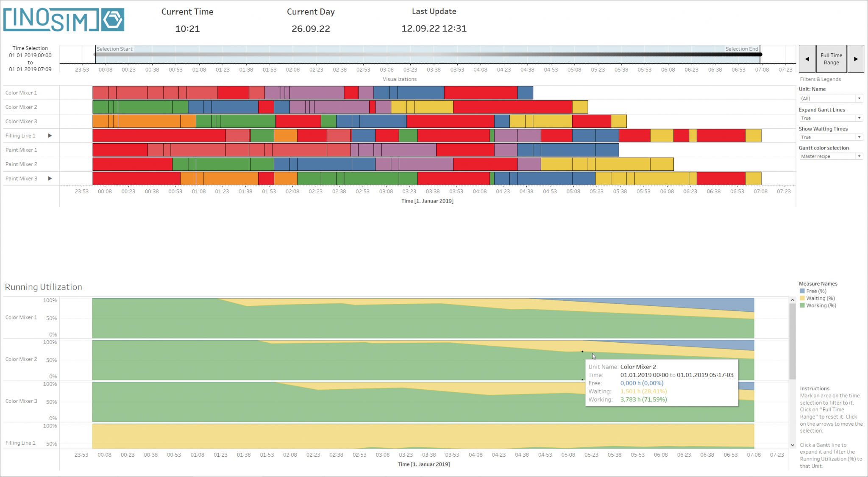Expand Paint Mixer 3 Gantt row arrow

50,178
